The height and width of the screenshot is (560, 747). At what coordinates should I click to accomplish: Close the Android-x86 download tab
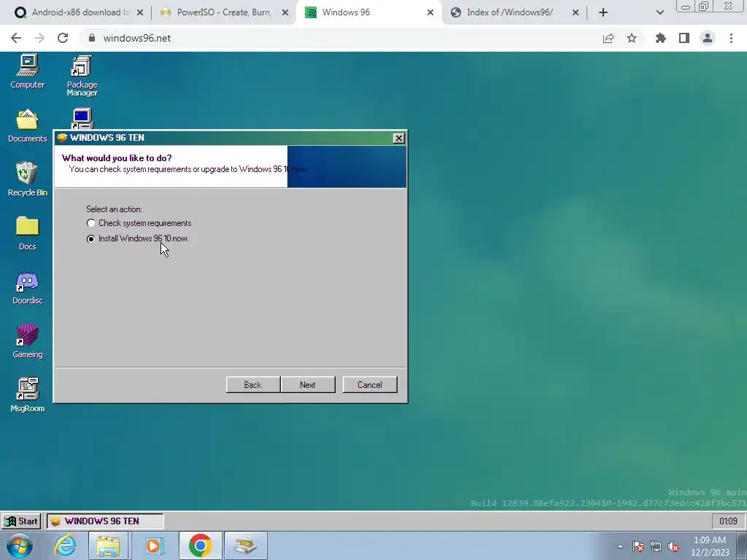coord(140,13)
